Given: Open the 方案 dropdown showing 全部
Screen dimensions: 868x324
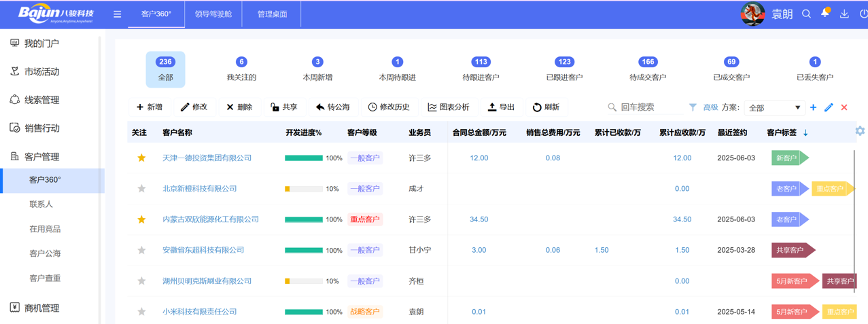Looking at the screenshot, I should [x=774, y=107].
